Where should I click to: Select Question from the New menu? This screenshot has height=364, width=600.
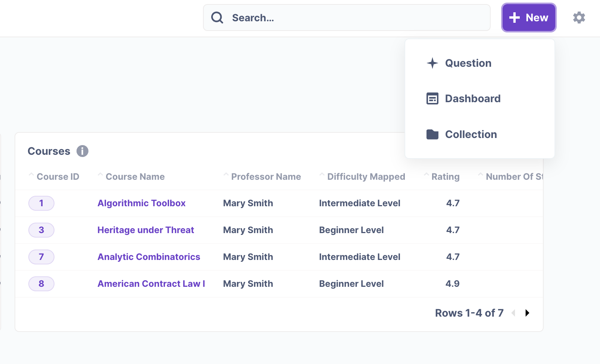[468, 63]
